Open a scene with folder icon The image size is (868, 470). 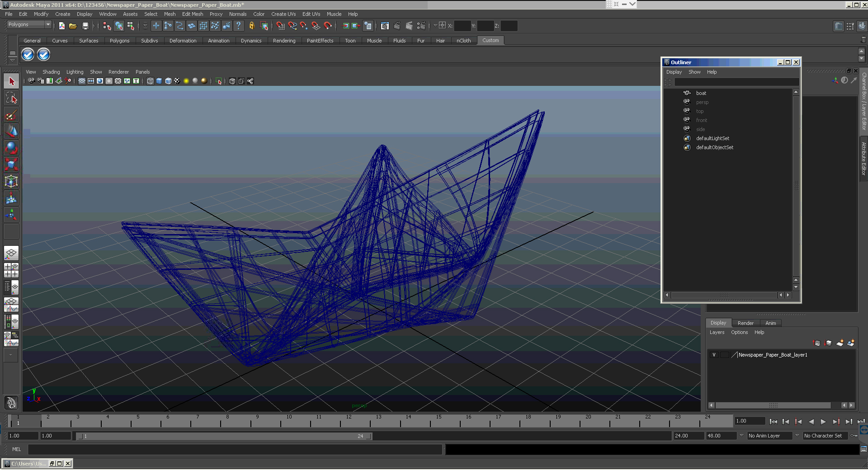click(x=73, y=26)
